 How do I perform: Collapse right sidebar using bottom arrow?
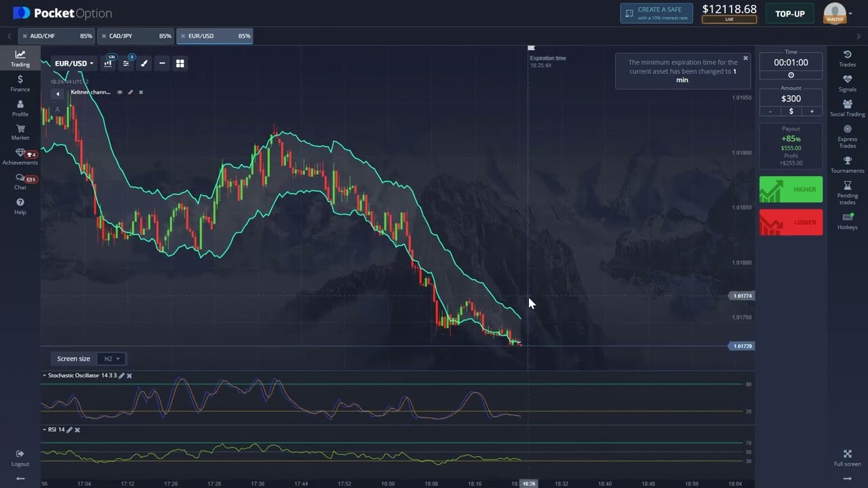pos(847,479)
